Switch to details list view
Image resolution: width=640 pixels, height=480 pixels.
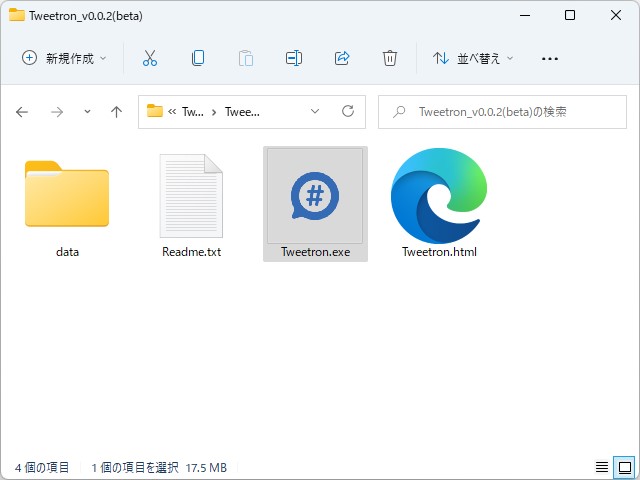click(x=602, y=467)
